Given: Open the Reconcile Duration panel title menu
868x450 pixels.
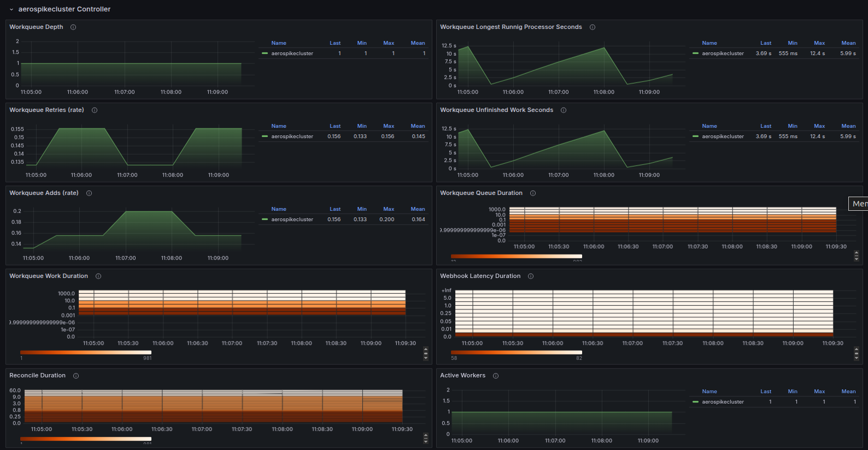Looking at the screenshot, I should click(x=37, y=376).
